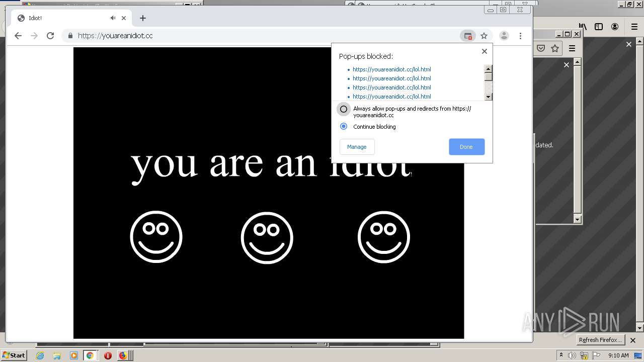
Task: Go forward in Chrome navigation
Action: (34, 36)
